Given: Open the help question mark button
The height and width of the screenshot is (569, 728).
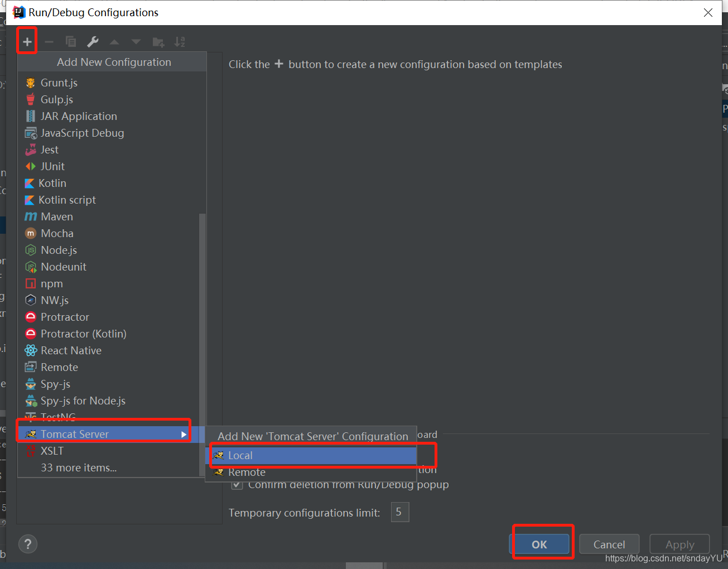Looking at the screenshot, I should (x=28, y=544).
